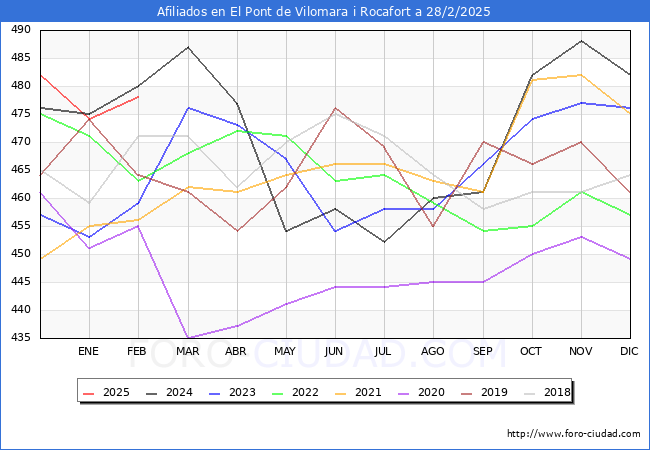
Task: Click the ENE month axis label
Action: point(88,351)
